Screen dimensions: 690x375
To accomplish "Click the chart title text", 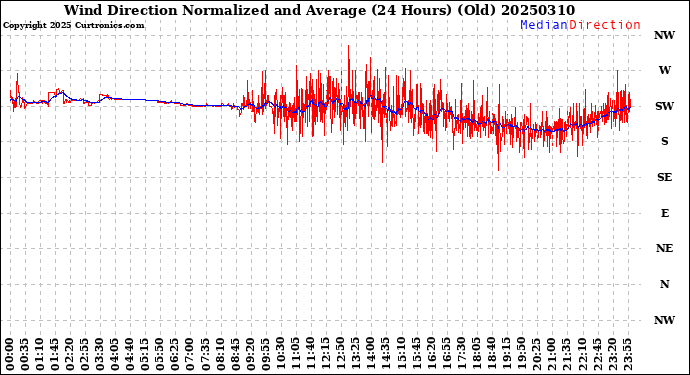I will tap(319, 10).
